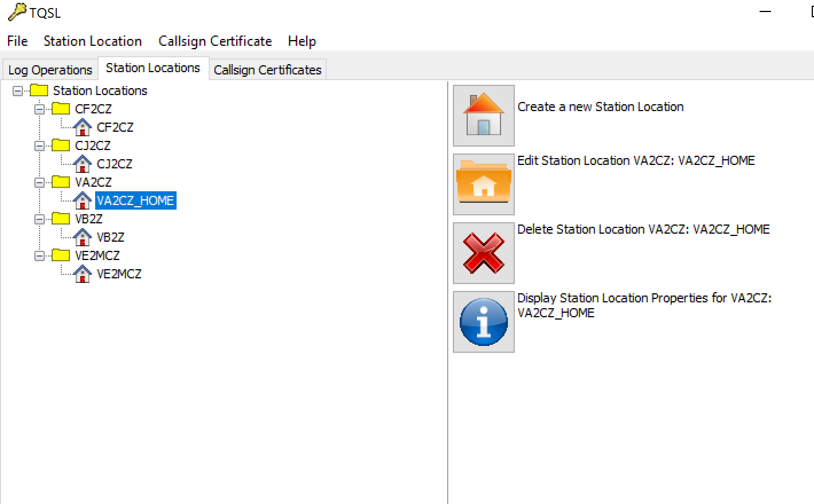Image resolution: width=814 pixels, height=504 pixels.
Task: Select the CJ2CZ callsign folder label
Action: pos(93,145)
